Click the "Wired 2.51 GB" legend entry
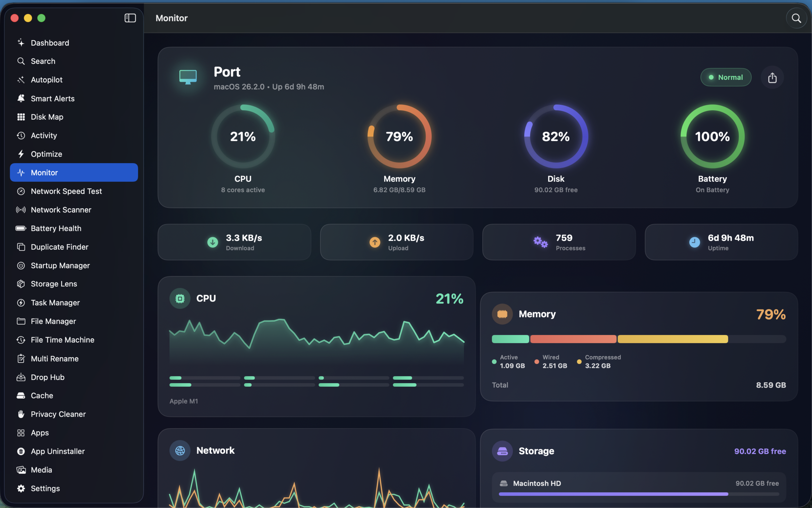Image resolution: width=812 pixels, height=508 pixels. tap(551, 362)
